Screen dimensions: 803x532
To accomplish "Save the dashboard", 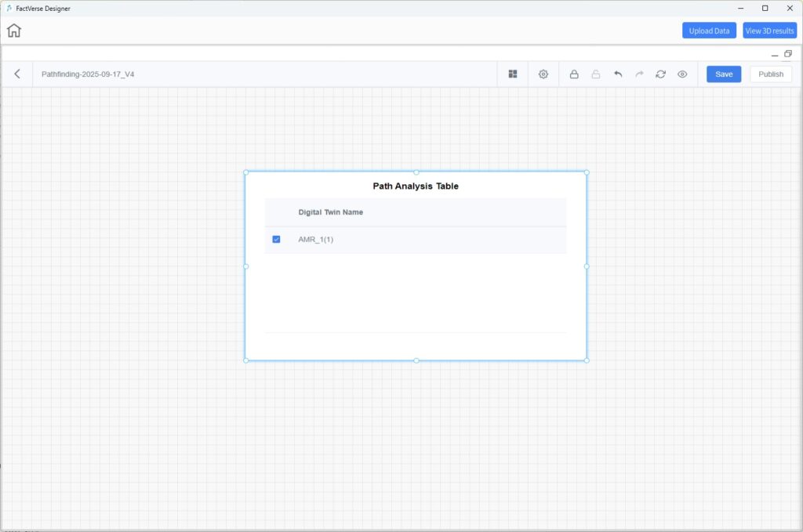I will 723,74.
